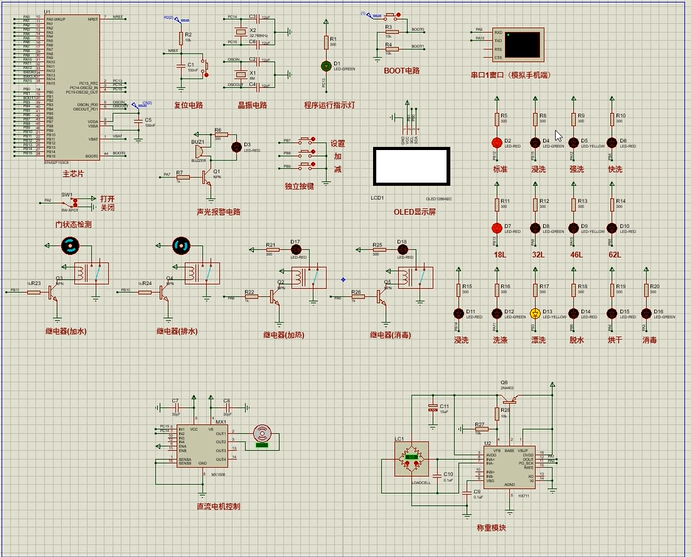Click the lit yellow D13 漂洗 LED
The image size is (691, 557).
(x=534, y=313)
